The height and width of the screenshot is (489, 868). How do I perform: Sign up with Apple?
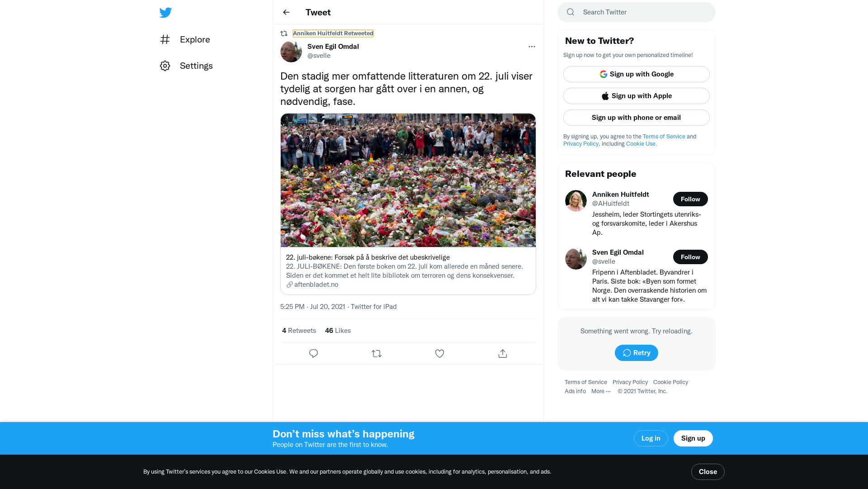637,96
